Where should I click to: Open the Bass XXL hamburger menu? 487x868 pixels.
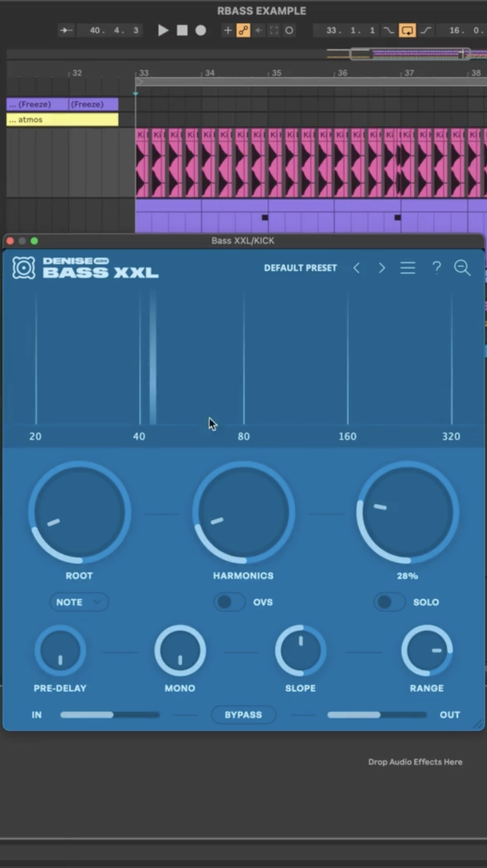408,268
